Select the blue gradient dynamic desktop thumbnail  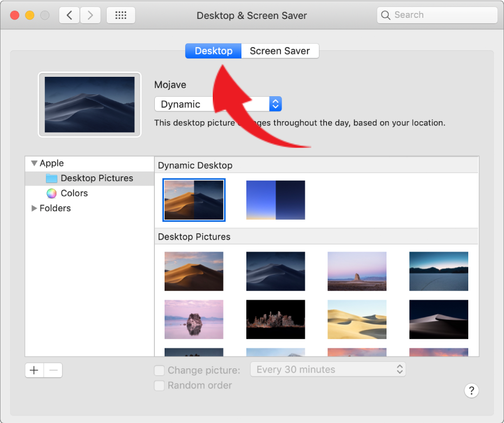tap(276, 200)
